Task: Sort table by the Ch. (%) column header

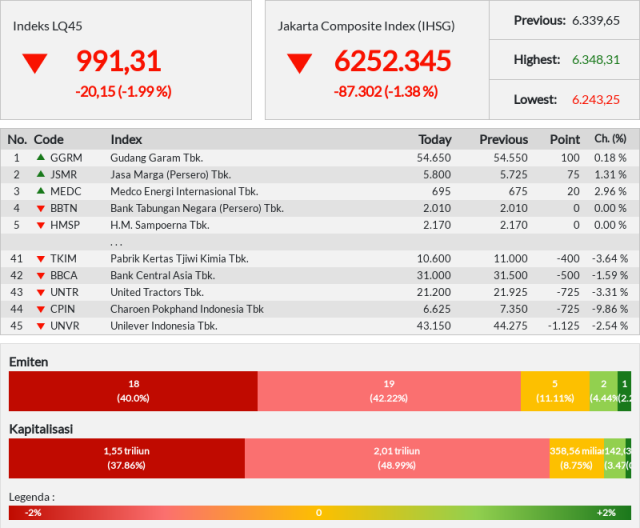Action: tap(610, 139)
